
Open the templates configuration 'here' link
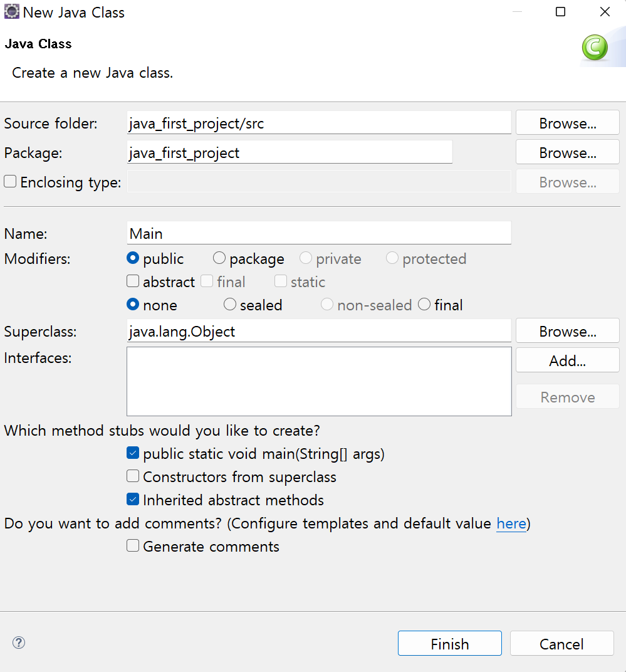511,523
